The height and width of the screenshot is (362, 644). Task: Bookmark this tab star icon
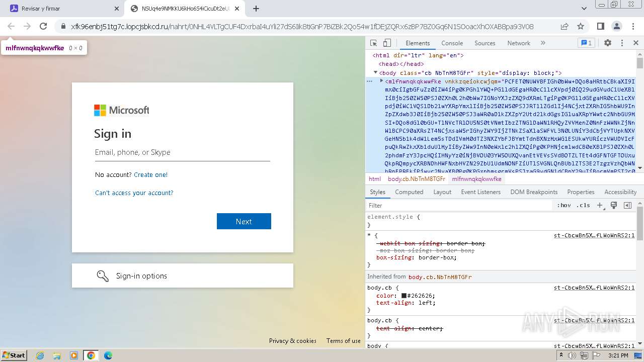581,26
